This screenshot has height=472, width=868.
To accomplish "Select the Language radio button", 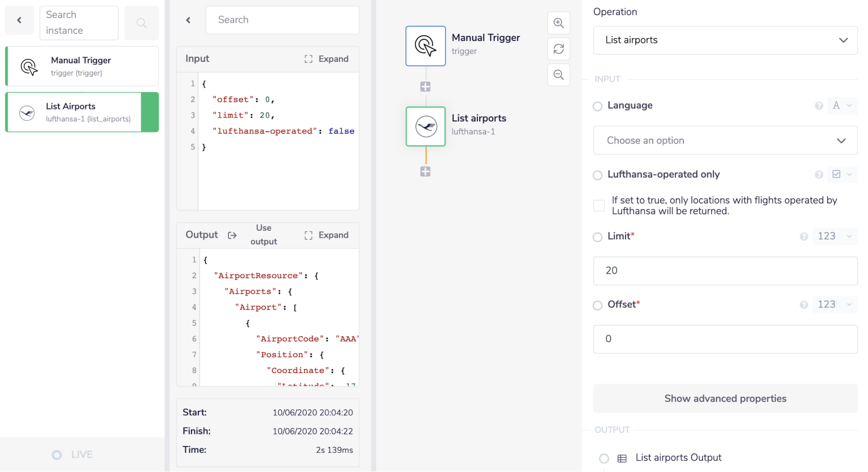I will click(598, 106).
